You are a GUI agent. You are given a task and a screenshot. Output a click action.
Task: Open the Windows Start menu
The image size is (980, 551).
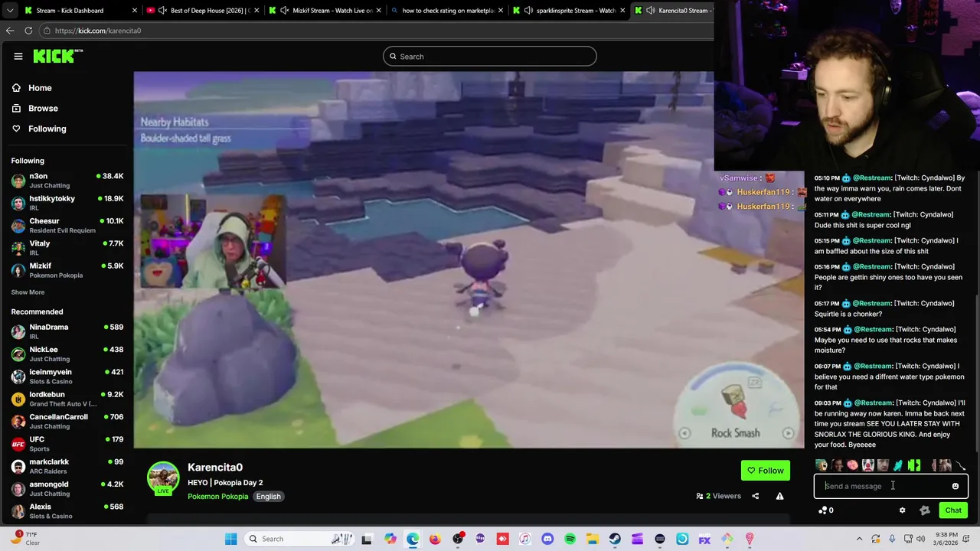231,539
